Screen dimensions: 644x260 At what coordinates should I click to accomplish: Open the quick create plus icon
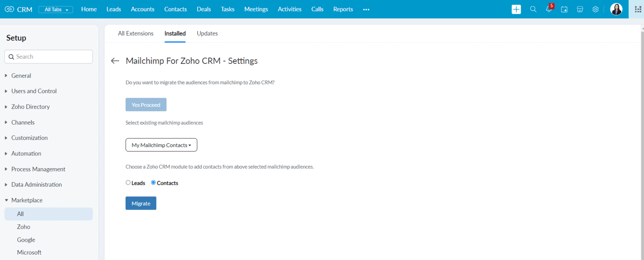(516, 9)
